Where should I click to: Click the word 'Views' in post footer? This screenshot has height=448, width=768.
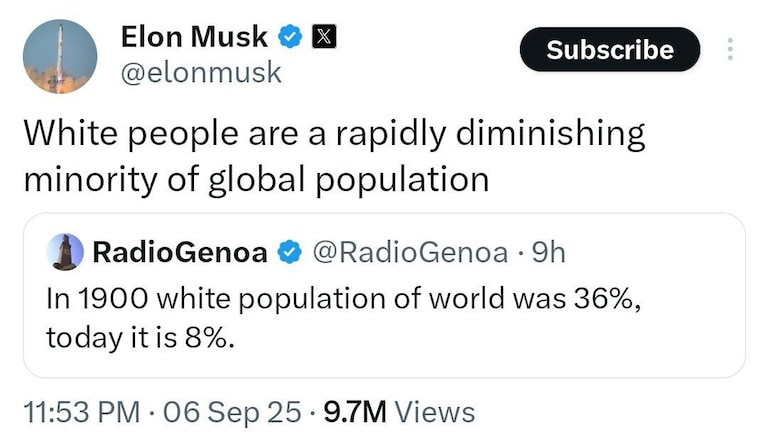click(x=435, y=411)
